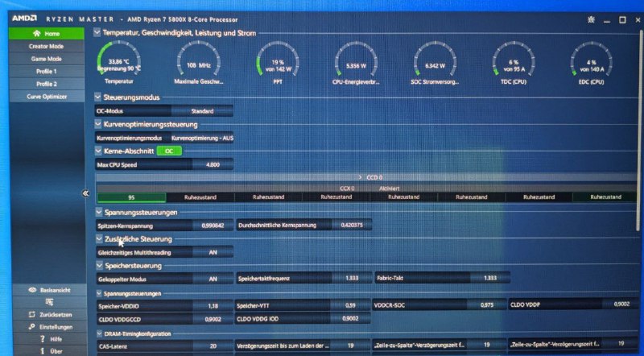
Task: Click the Aktiviert label under CCD 0
Action: pos(390,188)
